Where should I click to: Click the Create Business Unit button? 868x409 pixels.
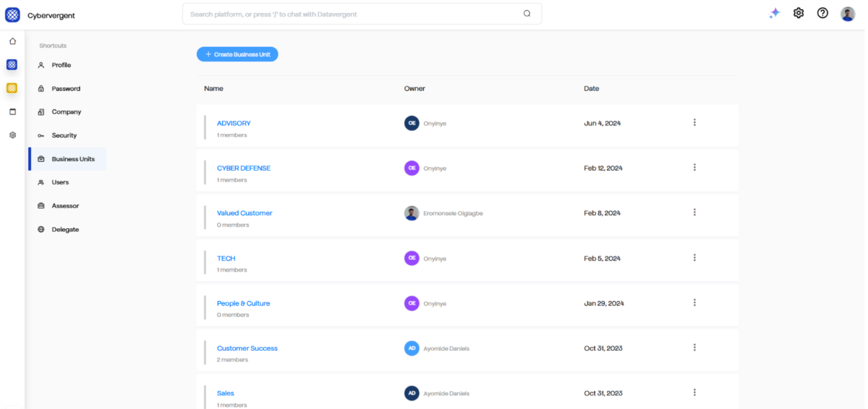click(x=237, y=54)
